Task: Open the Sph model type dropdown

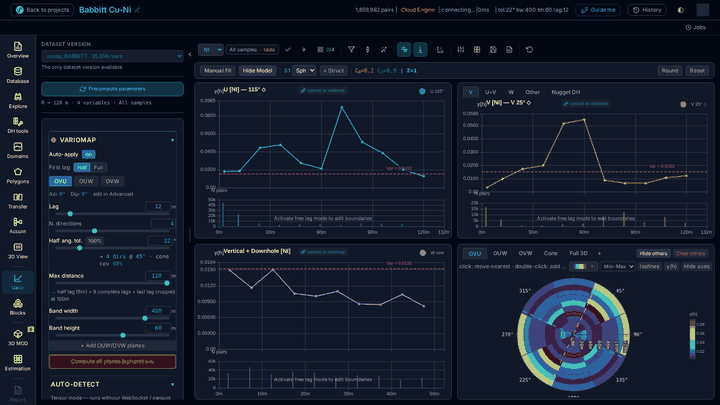Action: [304, 70]
